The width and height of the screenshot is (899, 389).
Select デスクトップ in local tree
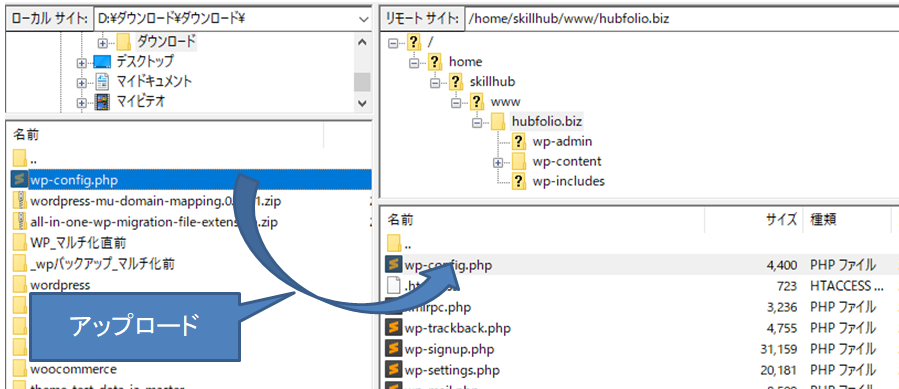(144, 61)
